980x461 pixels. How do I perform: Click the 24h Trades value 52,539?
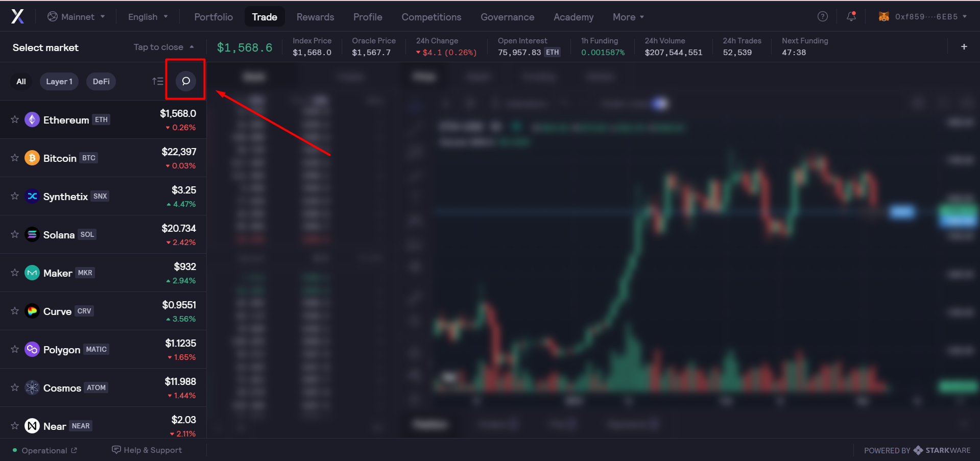pos(737,52)
